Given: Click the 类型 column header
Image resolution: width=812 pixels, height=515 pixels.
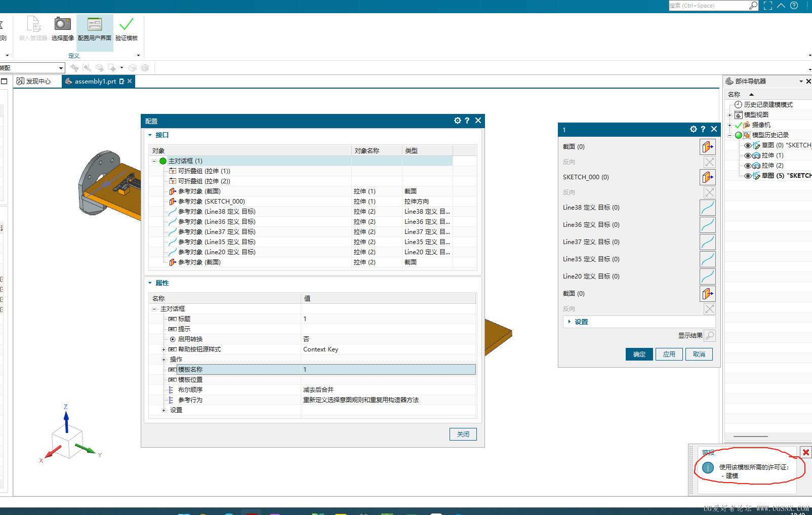Looking at the screenshot, I should 427,150.
